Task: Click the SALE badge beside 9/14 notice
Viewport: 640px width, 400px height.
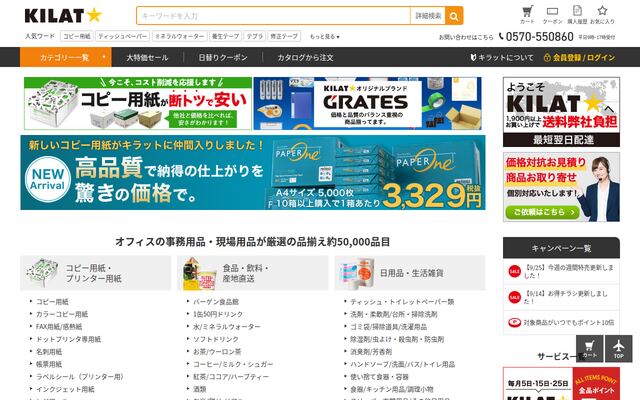Action: [514, 297]
